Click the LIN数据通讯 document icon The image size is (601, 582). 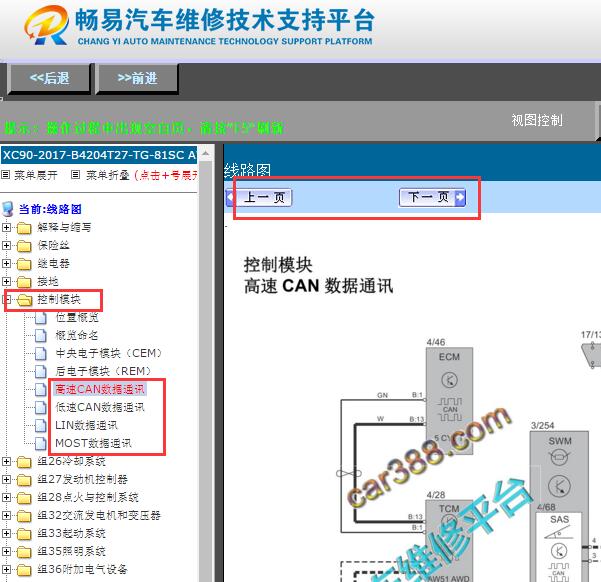(41, 425)
